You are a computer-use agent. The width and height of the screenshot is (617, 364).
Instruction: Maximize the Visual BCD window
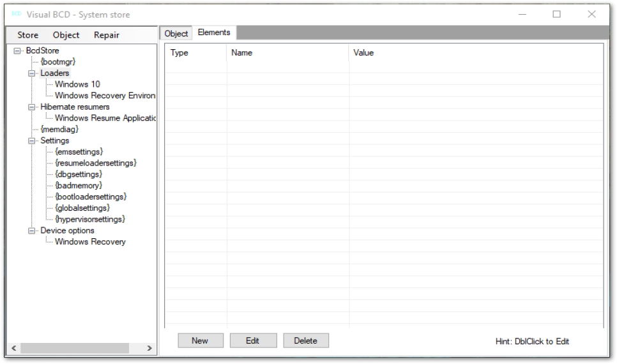(556, 14)
